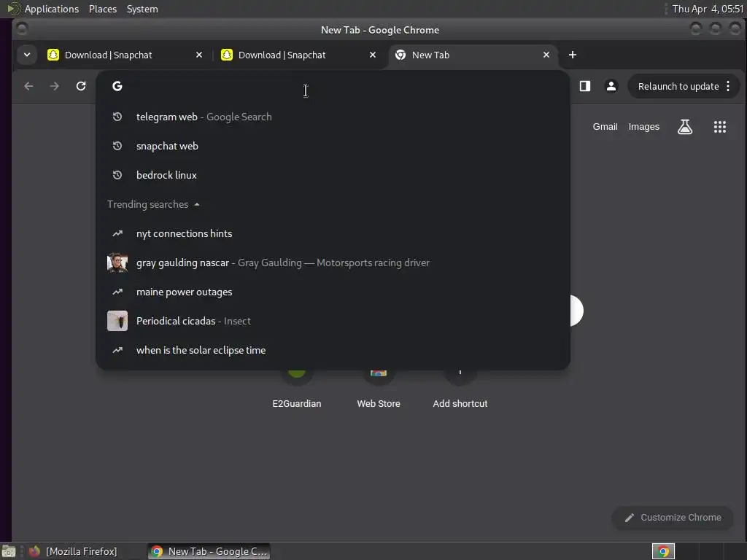747x560 pixels.
Task: Click the Firefox icon in taskbar
Action: (35, 551)
